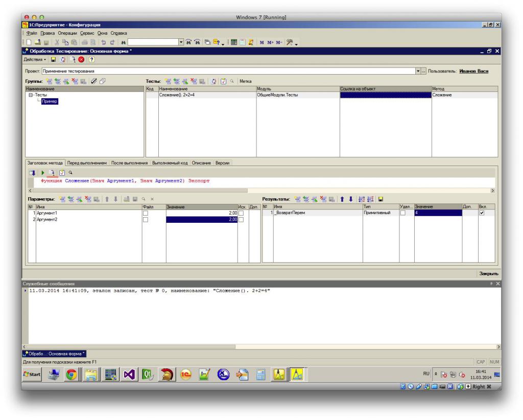Viewport: 523px width, 420px height.
Task: Collapse the Тесты tree node
Action: tap(31, 95)
